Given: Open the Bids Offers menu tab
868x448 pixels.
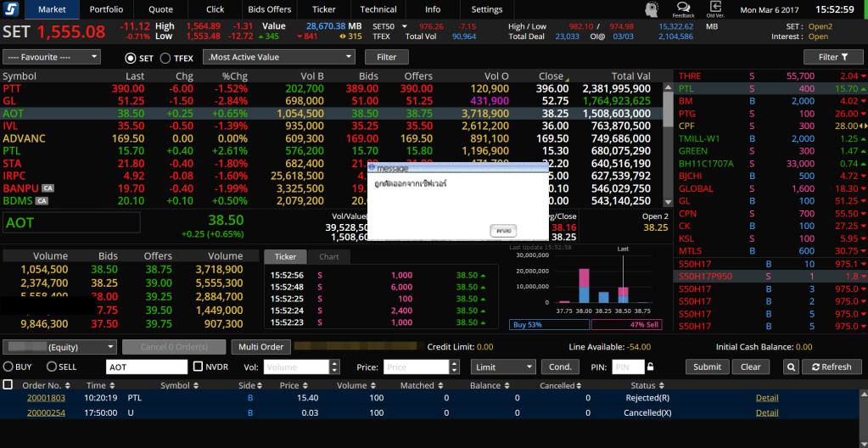Looking at the screenshot, I should [x=270, y=9].
